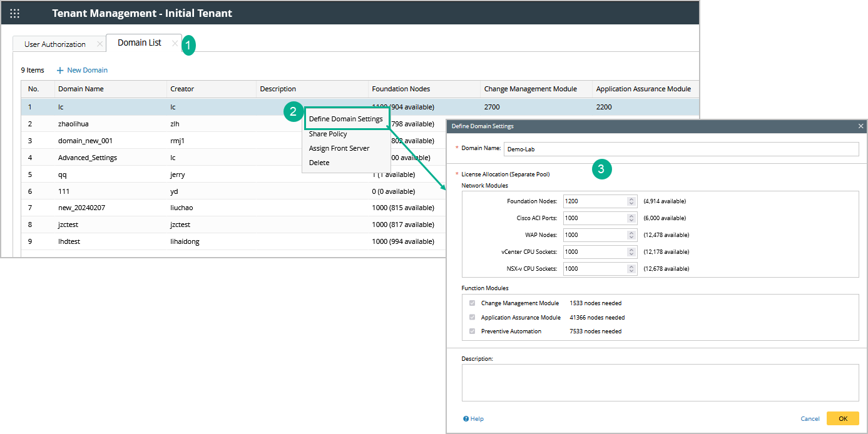The width and height of the screenshot is (868, 434).
Task: Adjust the vCenter CPU Sockets spinner
Action: pos(631,252)
